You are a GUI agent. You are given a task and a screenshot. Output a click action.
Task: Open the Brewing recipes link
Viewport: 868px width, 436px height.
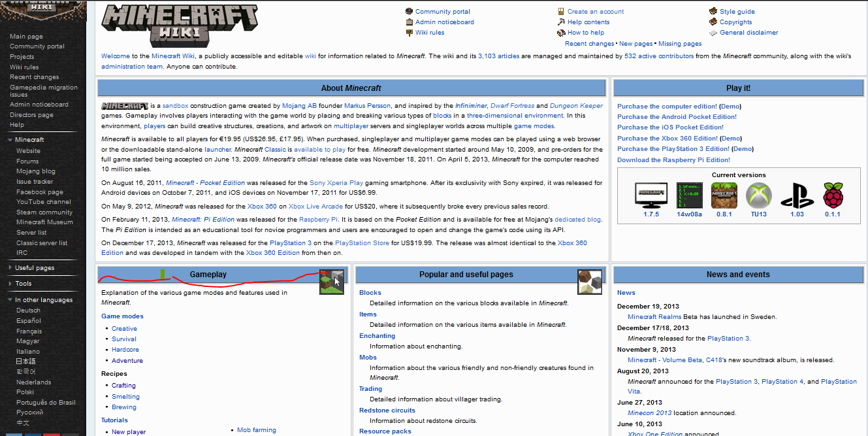pyautogui.click(x=124, y=407)
